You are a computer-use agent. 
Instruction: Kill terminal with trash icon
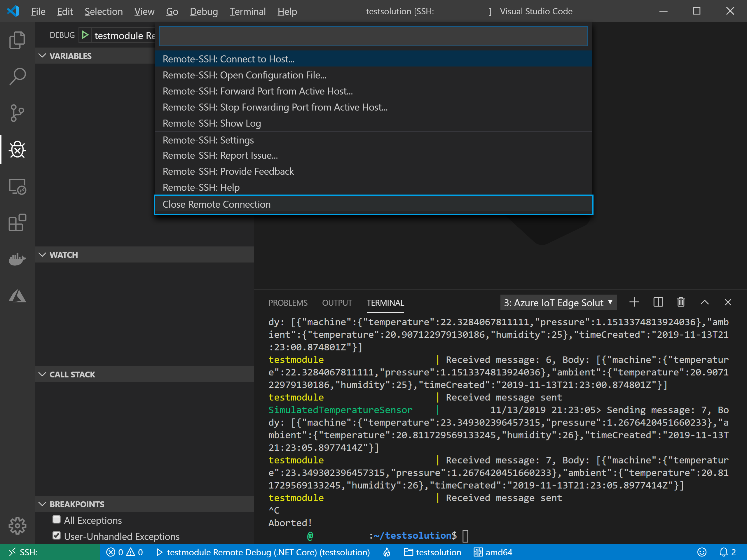[x=681, y=302]
